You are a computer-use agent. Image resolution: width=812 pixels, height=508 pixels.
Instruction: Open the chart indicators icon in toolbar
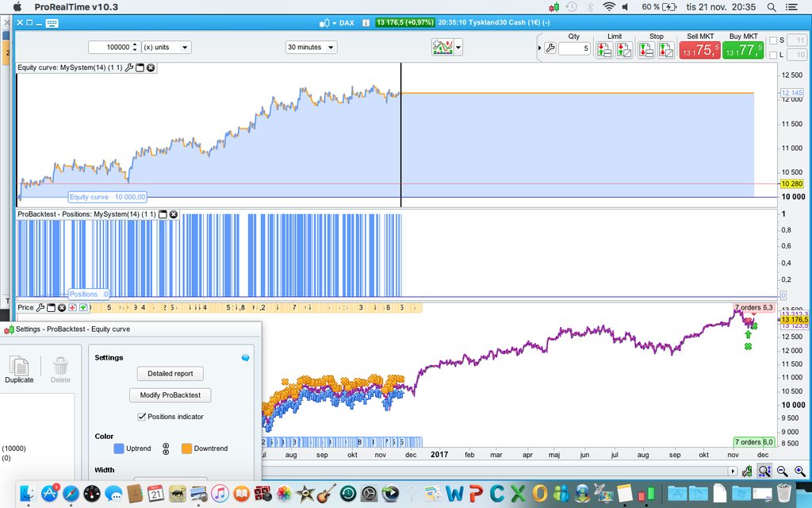[x=442, y=48]
